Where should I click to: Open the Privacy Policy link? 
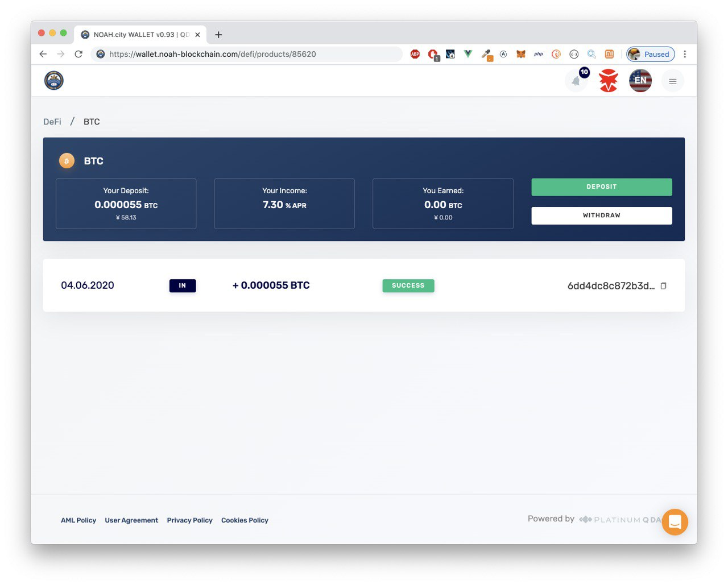[189, 520]
